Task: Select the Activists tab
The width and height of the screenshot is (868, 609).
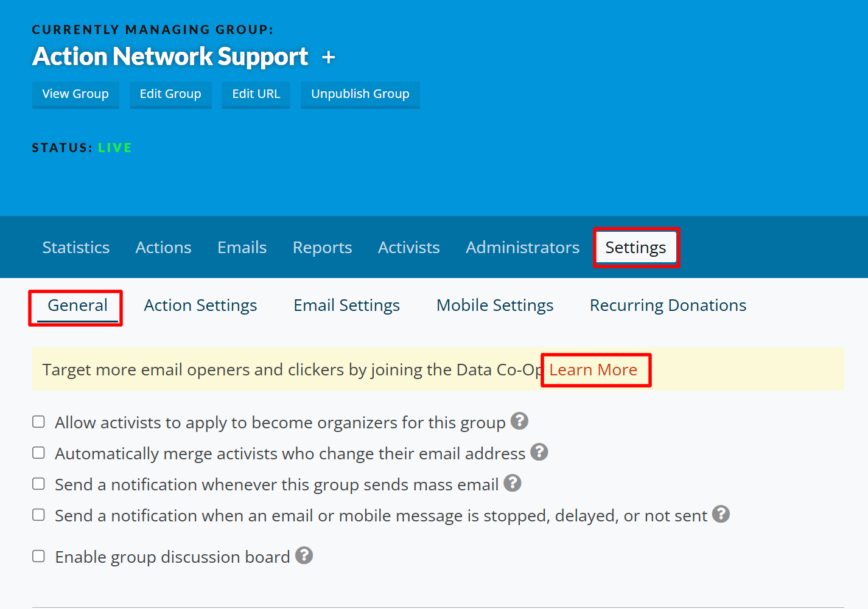Action: (409, 248)
